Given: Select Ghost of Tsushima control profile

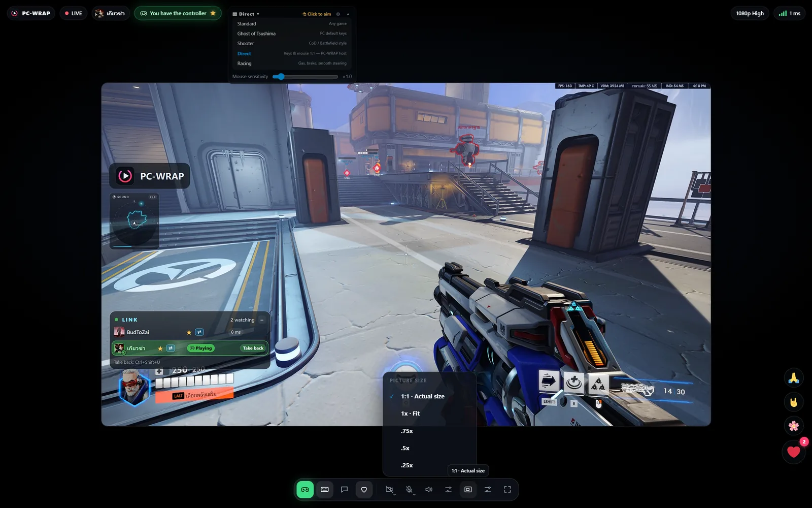Looking at the screenshot, I should [292, 34].
